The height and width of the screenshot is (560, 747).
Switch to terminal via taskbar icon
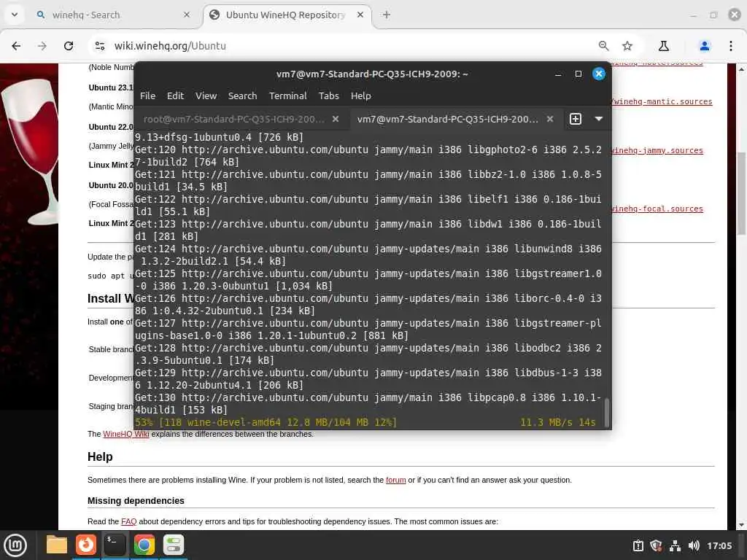point(115,545)
